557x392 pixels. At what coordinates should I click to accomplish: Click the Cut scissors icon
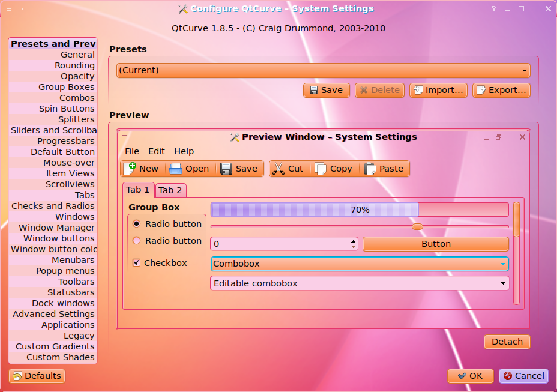click(x=278, y=169)
